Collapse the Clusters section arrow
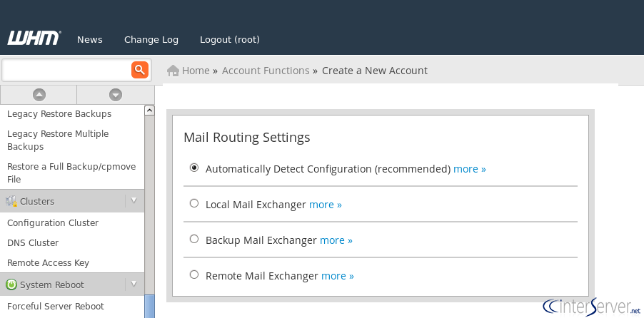Screen dimensions: 644x318 (x=134, y=200)
